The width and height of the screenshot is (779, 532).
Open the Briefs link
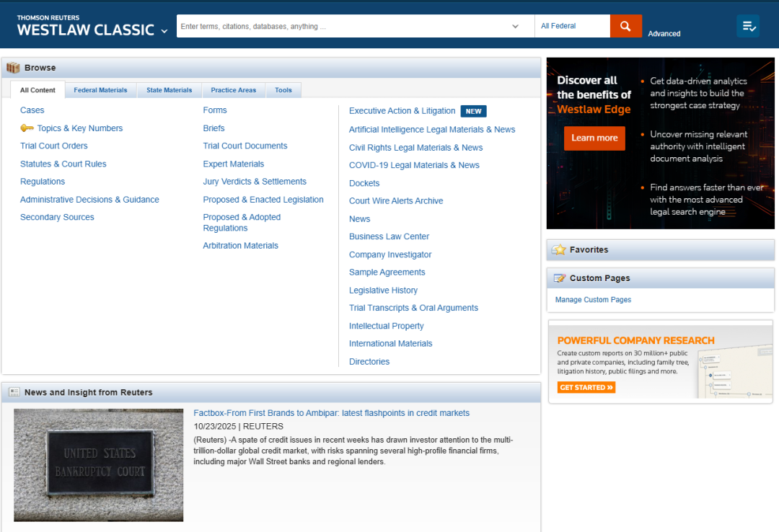[214, 128]
